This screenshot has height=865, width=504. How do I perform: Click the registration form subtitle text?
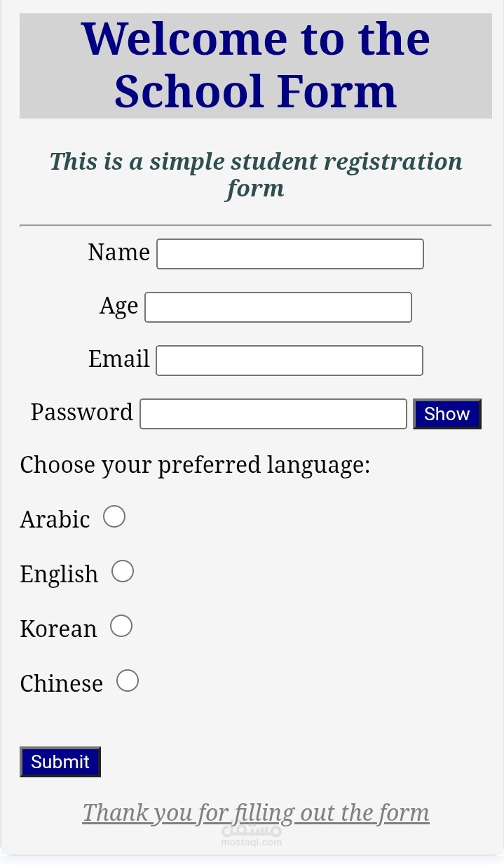255,174
